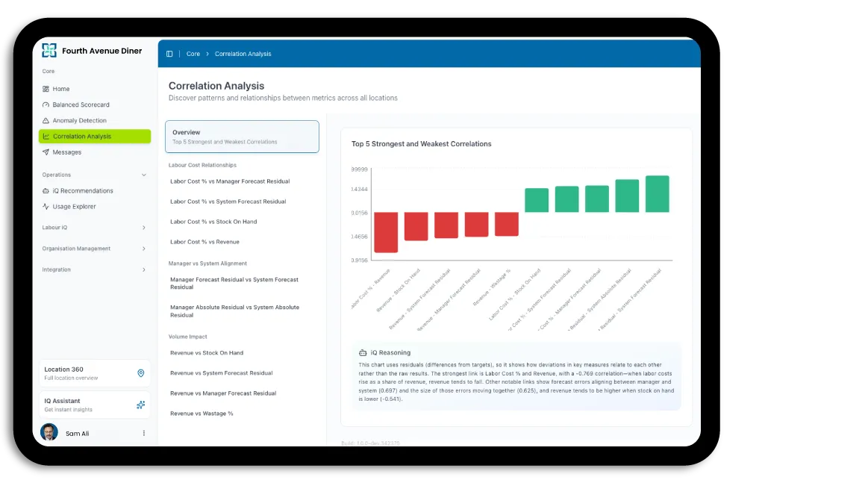Viewport: 868px width, 480px height.
Task: Click the Messages paper plane icon
Action: pos(46,152)
